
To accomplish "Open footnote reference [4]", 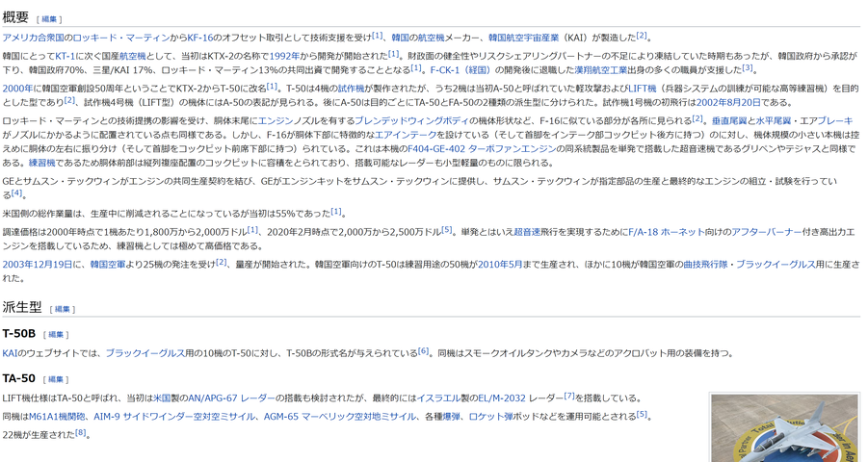I will pyautogui.click(x=17, y=193).
